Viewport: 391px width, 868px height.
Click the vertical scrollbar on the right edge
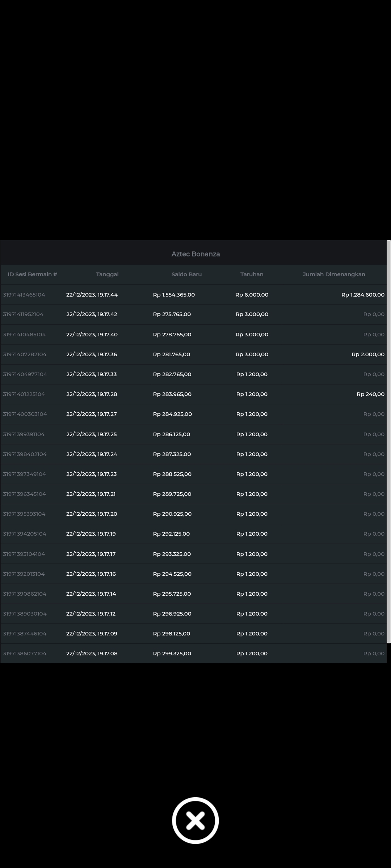(388, 441)
